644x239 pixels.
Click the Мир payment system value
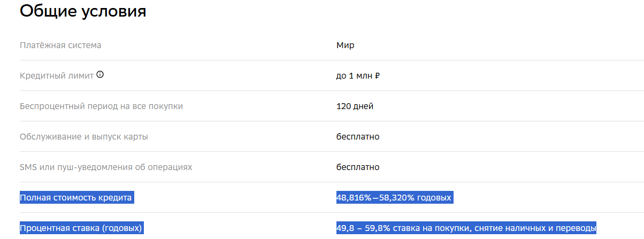pyautogui.click(x=345, y=45)
